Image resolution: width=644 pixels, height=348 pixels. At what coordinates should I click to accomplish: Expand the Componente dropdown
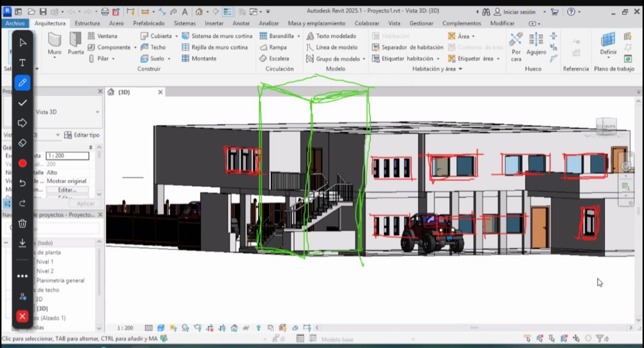pyautogui.click(x=135, y=47)
